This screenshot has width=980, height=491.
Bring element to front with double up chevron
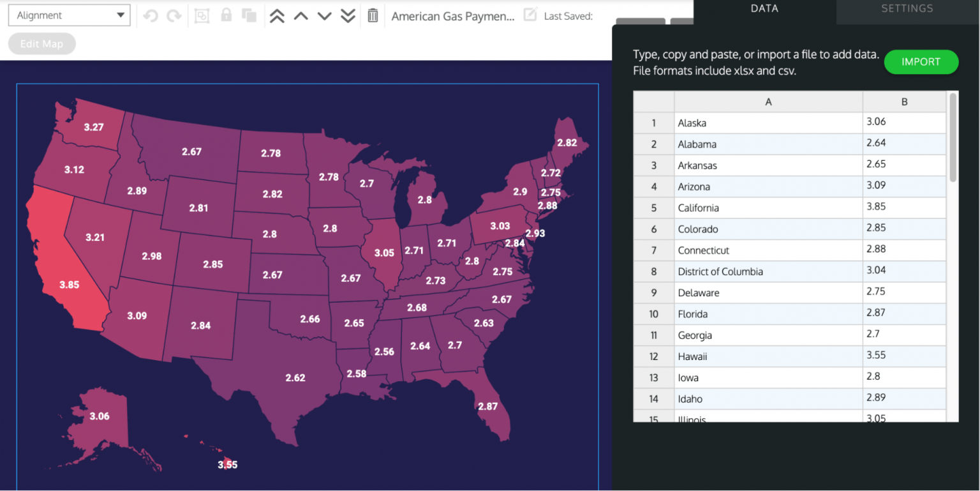[x=276, y=15]
